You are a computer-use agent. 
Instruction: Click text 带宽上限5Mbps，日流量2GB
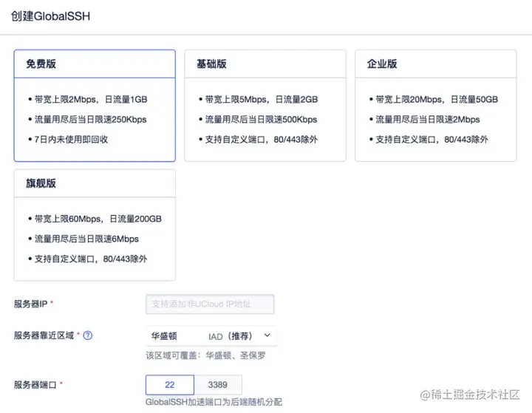[x=262, y=100]
